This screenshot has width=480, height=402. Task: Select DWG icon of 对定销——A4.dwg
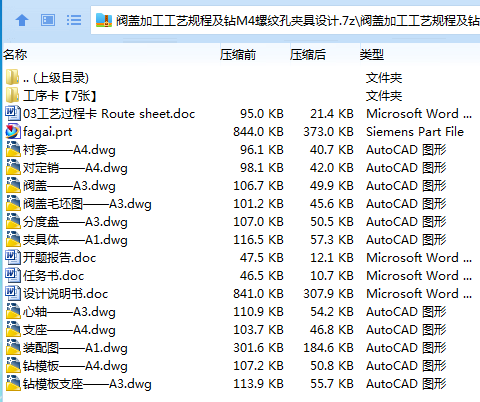pos(13,167)
